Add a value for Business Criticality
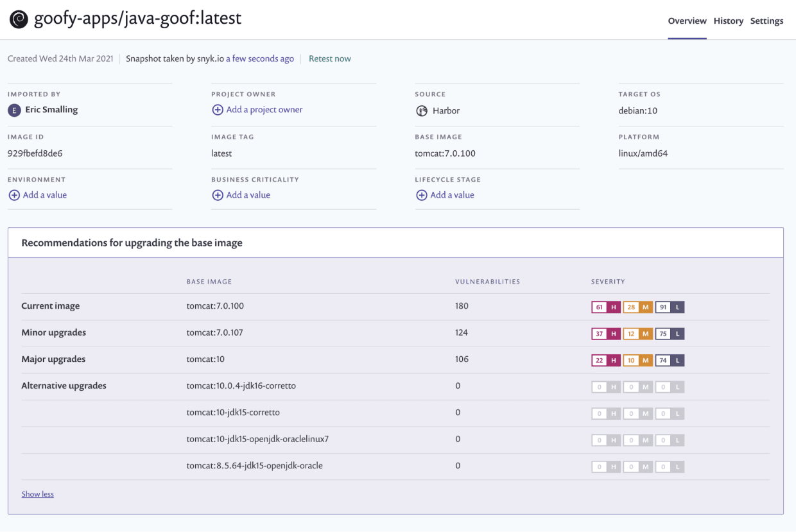The height and width of the screenshot is (532, 796). pos(248,195)
